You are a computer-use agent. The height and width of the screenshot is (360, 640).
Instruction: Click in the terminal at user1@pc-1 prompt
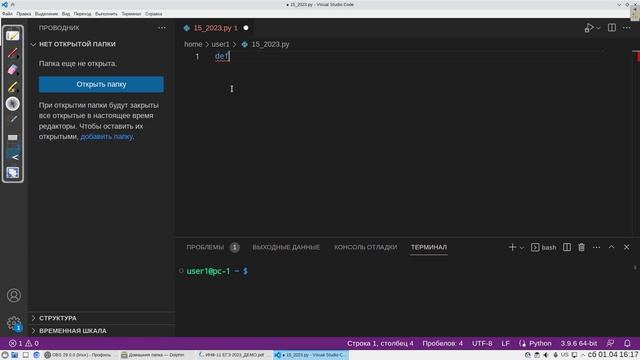coord(217,271)
